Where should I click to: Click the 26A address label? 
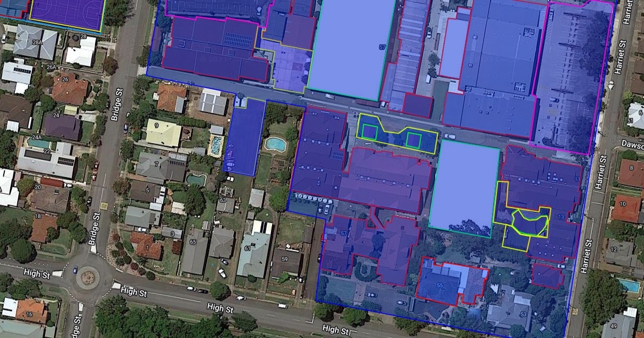coord(51,67)
